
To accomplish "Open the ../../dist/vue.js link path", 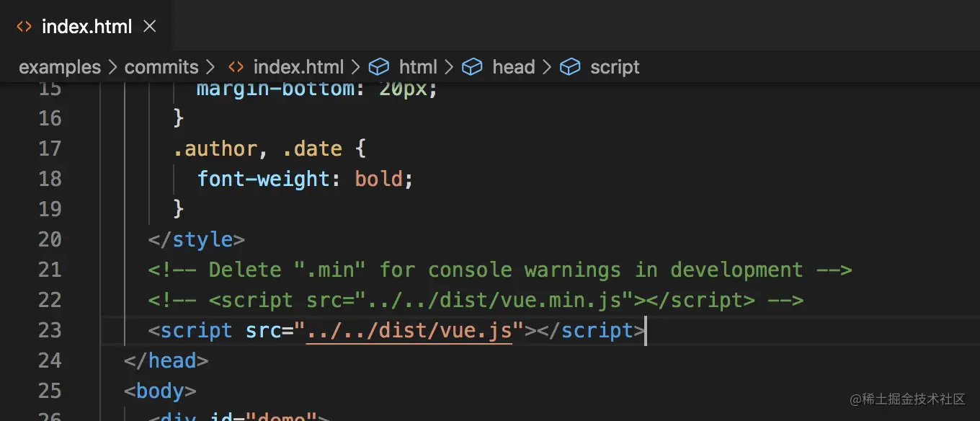I will pos(409,330).
